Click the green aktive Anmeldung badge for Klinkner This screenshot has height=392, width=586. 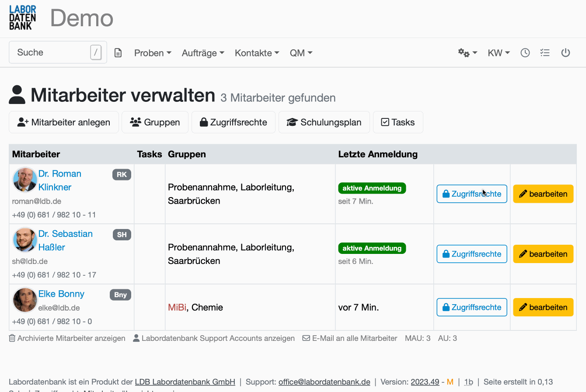coord(372,188)
